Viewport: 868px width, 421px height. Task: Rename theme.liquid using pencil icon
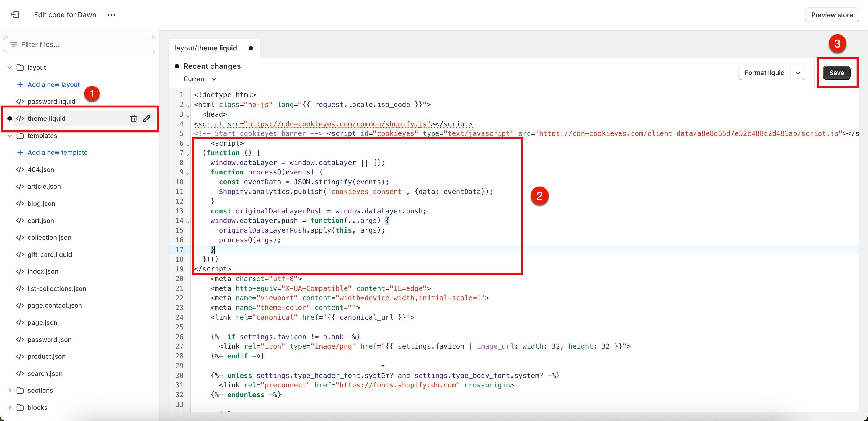coord(146,118)
